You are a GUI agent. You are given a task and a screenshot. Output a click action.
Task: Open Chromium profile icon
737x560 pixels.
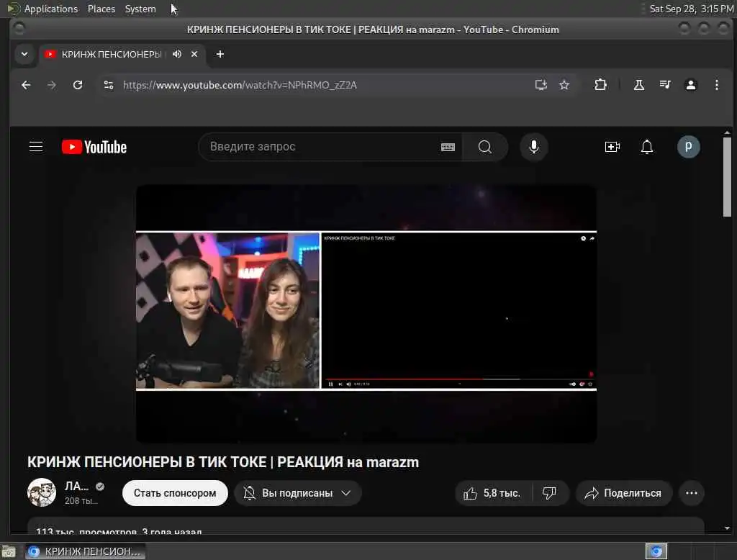coord(690,85)
